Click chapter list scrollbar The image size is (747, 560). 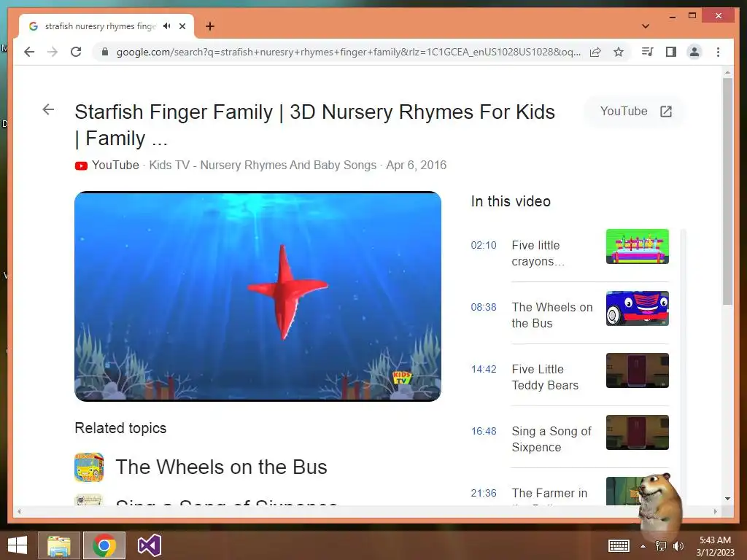(x=684, y=367)
